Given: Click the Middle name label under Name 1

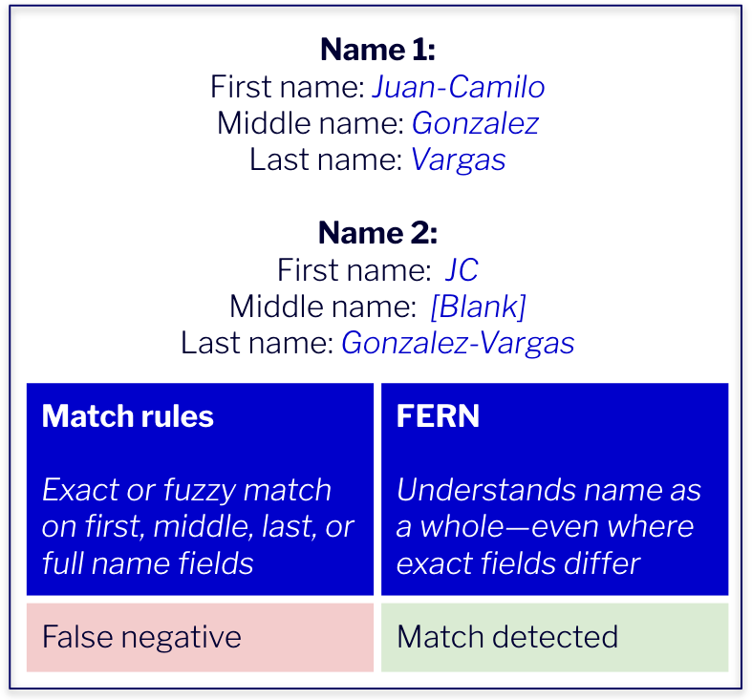Looking at the screenshot, I should click(312, 123).
